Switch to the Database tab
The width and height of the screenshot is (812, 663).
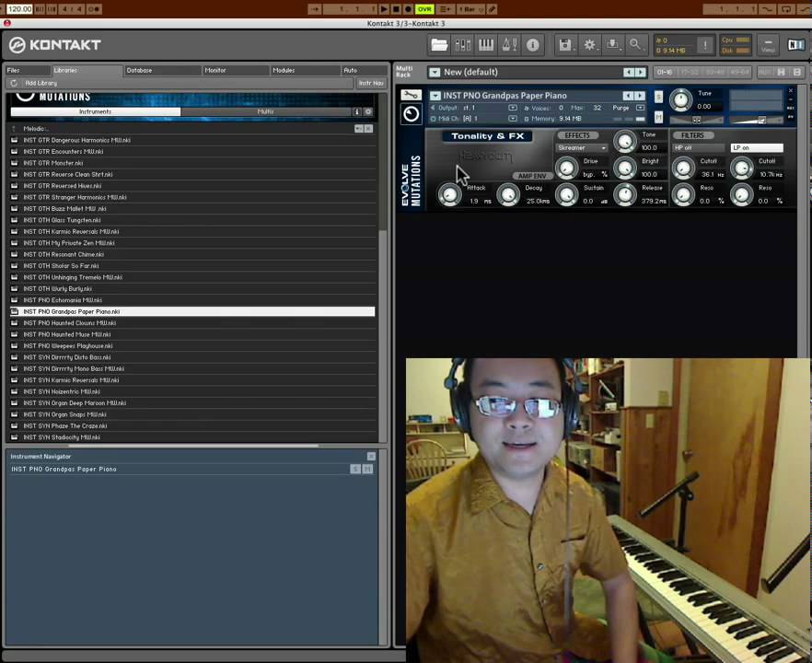pyautogui.click(x=163, y=70)
